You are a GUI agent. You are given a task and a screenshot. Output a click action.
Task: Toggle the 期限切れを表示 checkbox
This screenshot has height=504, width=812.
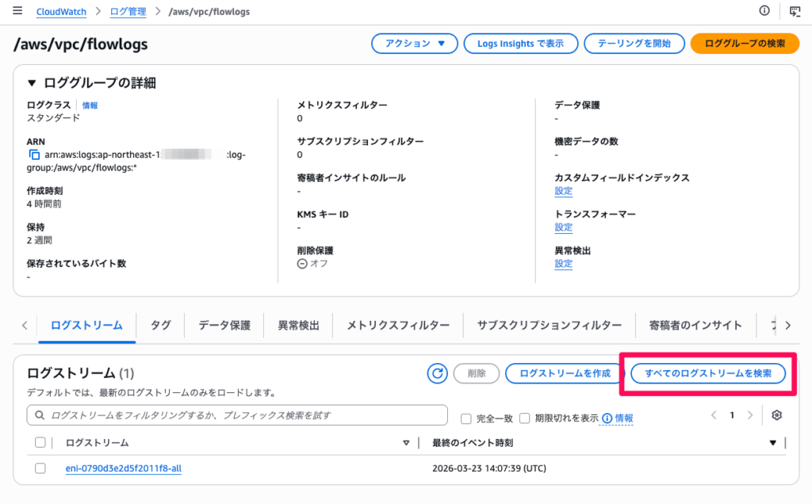tap(524, 418)
